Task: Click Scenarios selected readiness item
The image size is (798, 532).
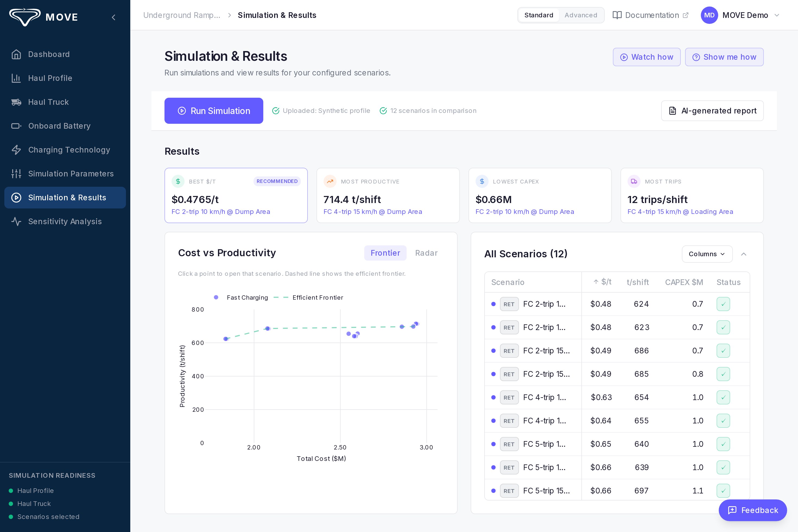Action: click(x=44, y=517)
